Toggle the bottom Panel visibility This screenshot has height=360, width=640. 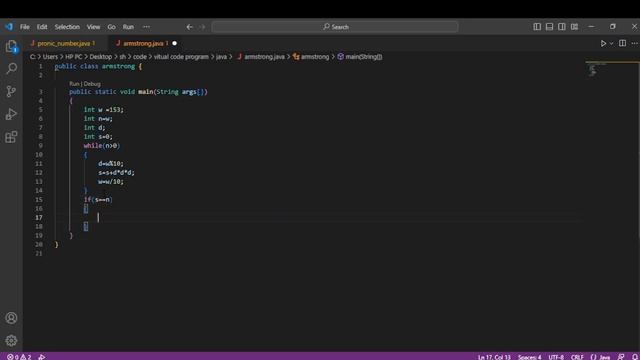(549, 27)
